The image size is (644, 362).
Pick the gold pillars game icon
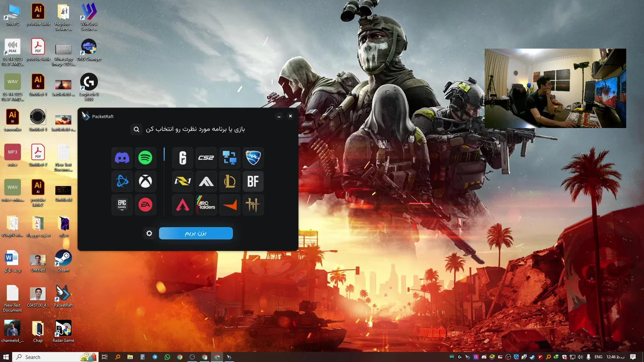coord(253,205)
